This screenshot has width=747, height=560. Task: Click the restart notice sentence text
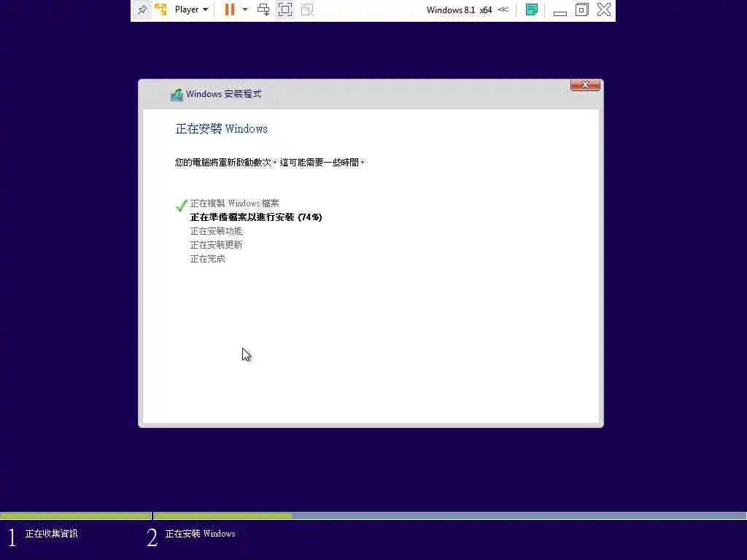click(x=270, y=163)
